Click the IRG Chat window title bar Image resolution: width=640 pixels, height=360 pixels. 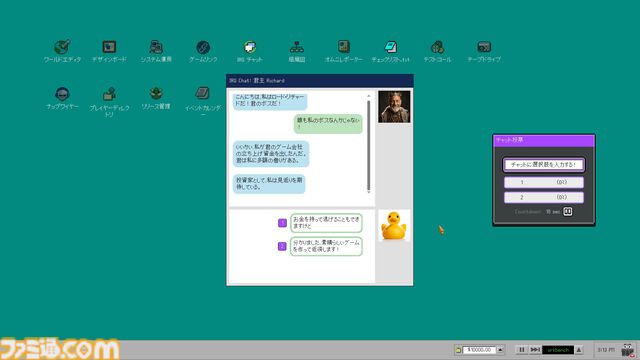[320, 81]
